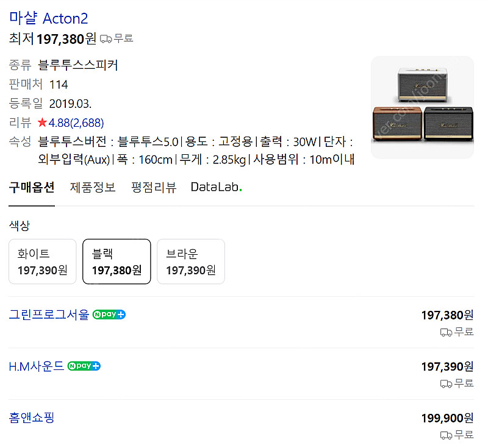Click the N Pay badge next to H.M사운드

[84, 366]
